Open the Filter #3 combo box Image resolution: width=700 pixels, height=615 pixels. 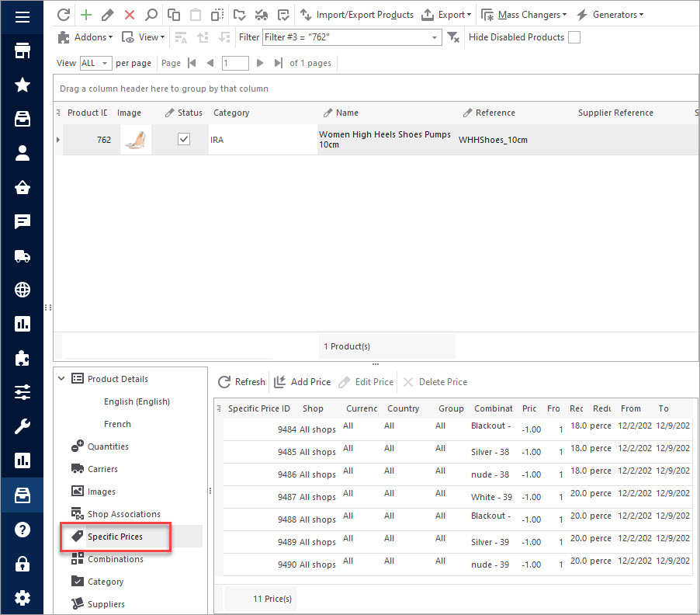click(x=352, y=37)
